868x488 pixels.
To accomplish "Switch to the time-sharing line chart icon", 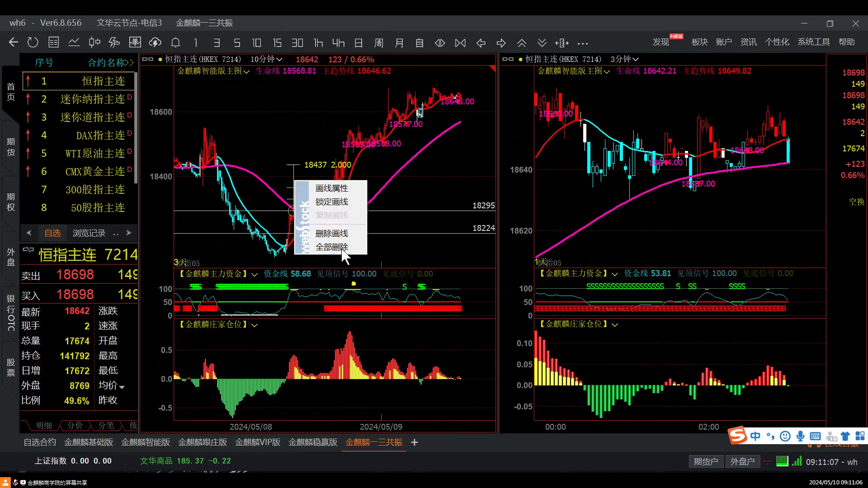I will point(74,42).
